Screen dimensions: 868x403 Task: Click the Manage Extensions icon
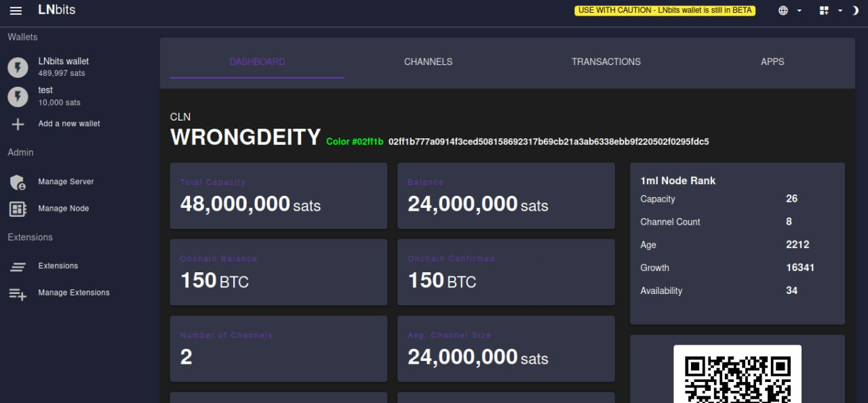(x=18, y=293)
